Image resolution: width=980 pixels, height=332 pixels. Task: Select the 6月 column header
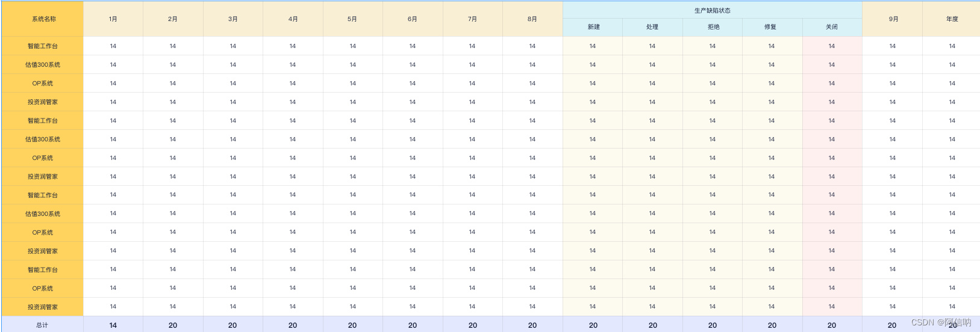coord(413,19)
